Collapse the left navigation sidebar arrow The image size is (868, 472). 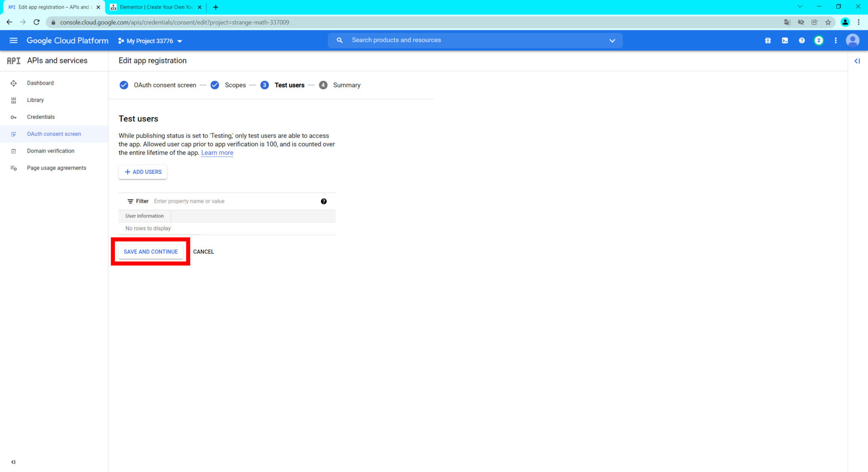(x=13, y=462)
